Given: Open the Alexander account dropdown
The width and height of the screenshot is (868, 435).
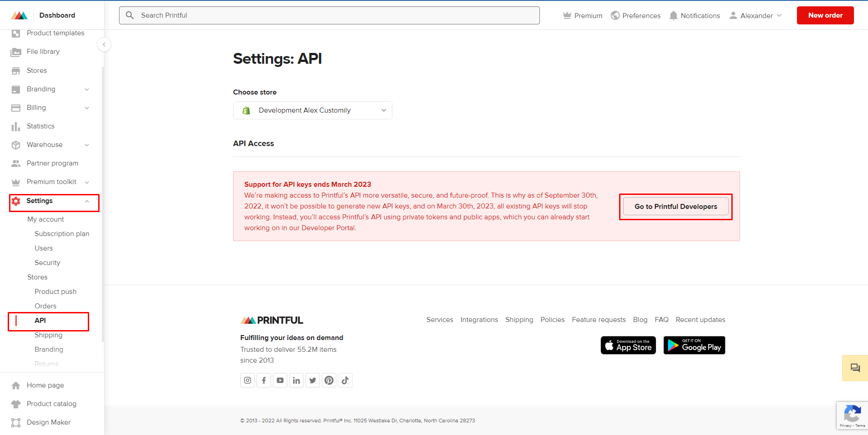Looking at the screenshot, I should click(x=755, y=15).
